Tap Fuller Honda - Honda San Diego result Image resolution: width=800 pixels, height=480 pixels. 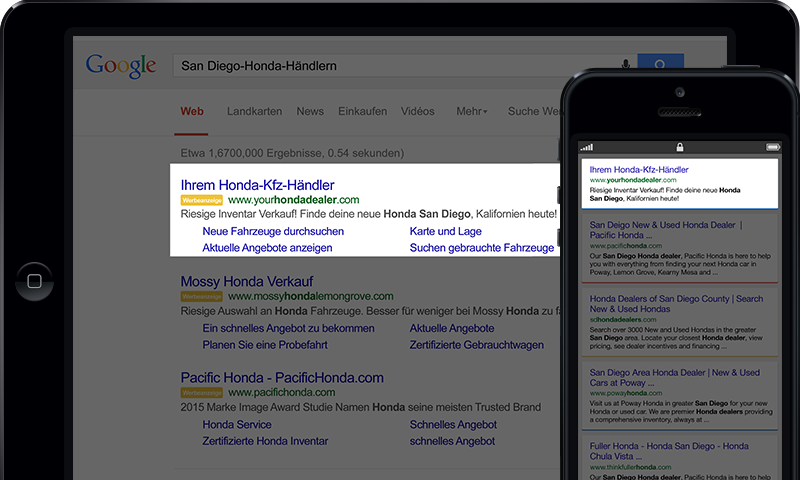pyautogui.click(x=669, y=451)
